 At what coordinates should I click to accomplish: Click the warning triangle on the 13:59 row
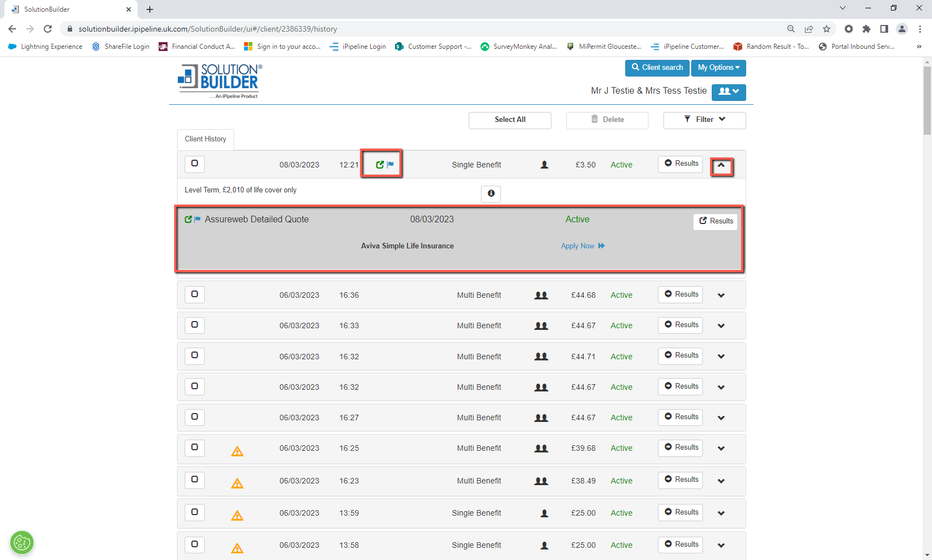click(x=237, y=516)
